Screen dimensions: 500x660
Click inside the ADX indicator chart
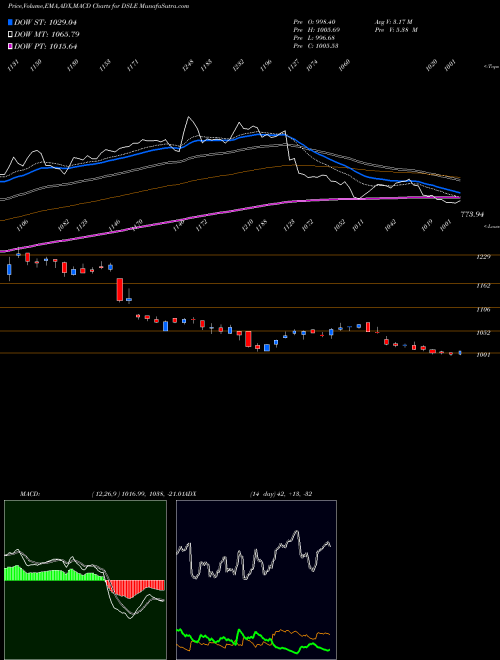[256, 580]
